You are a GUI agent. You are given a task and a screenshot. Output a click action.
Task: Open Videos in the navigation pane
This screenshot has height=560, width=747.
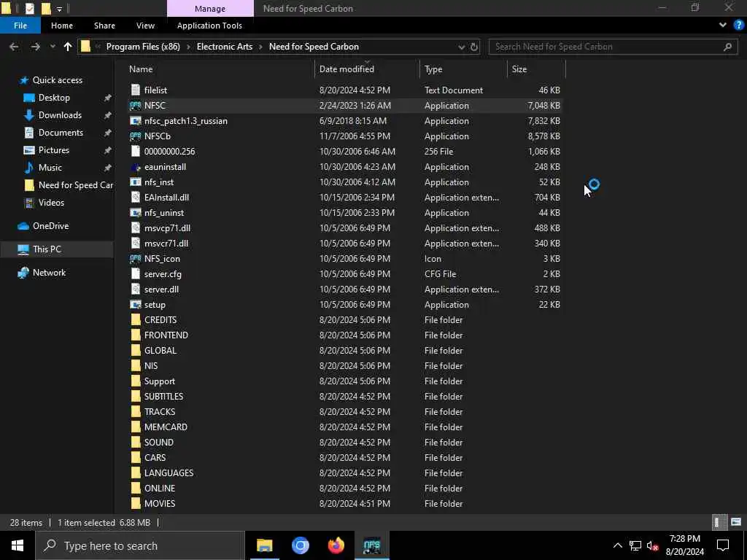pos(51,203)
